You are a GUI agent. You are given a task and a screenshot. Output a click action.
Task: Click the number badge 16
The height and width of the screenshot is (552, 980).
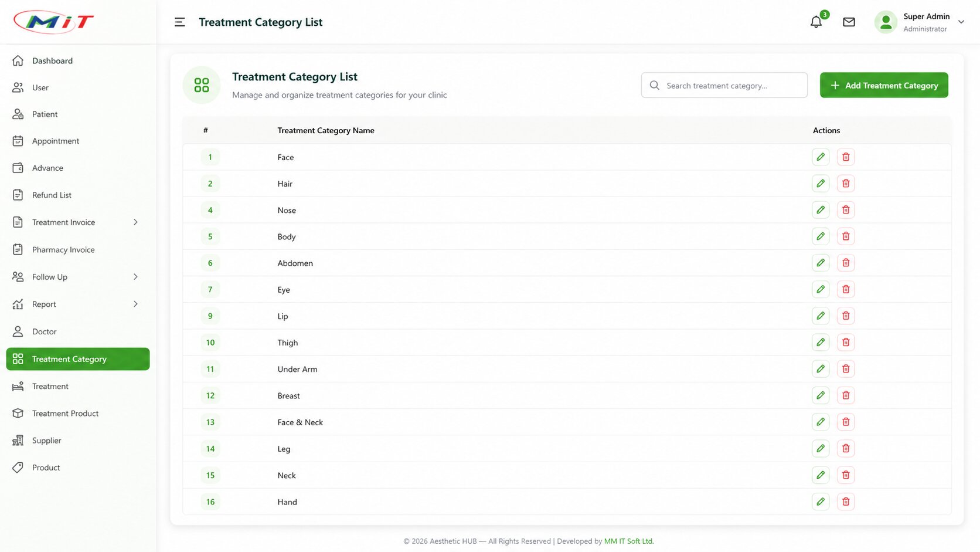pyautogui.click(x=210, y=502)
